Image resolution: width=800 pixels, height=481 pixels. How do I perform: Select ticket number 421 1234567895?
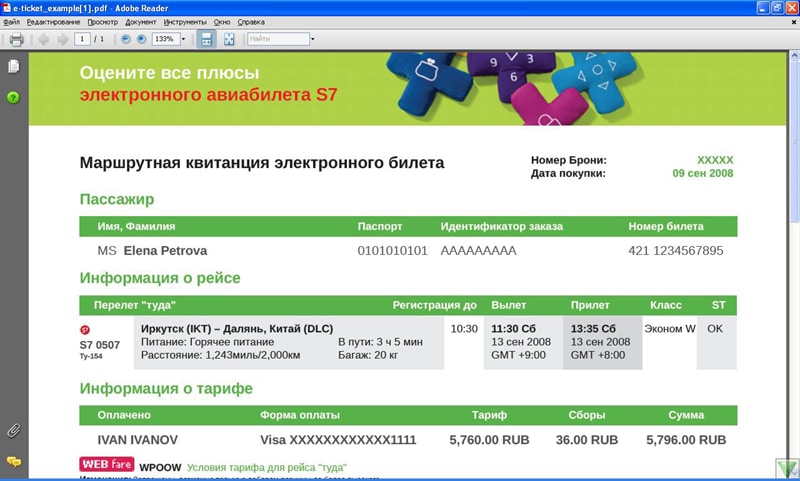[x=676, y=250]
